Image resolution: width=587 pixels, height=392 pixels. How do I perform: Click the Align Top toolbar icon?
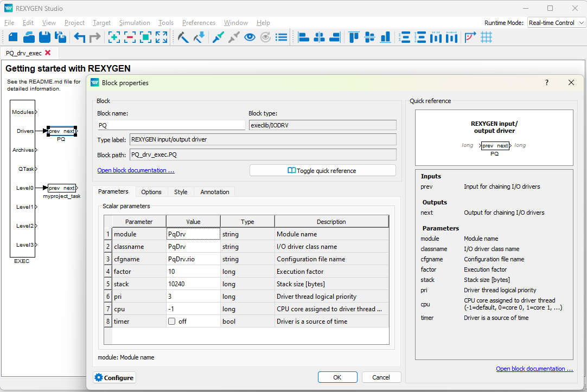[354, 37]
